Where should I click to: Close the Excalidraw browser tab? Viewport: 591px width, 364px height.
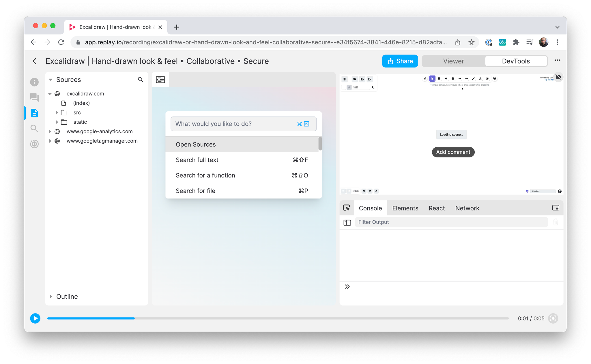(x=160, y=27)
